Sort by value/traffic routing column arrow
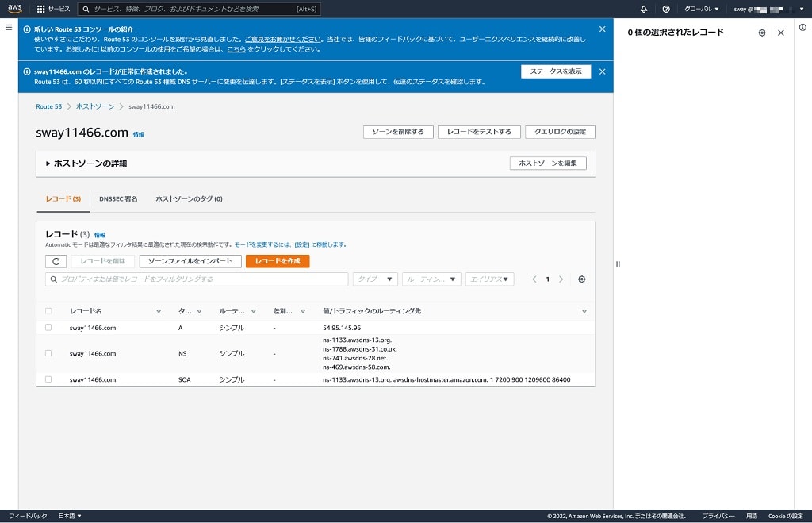The height and width of the screenshot is (523, 812). pyautogui.click(x=584, y=312)
